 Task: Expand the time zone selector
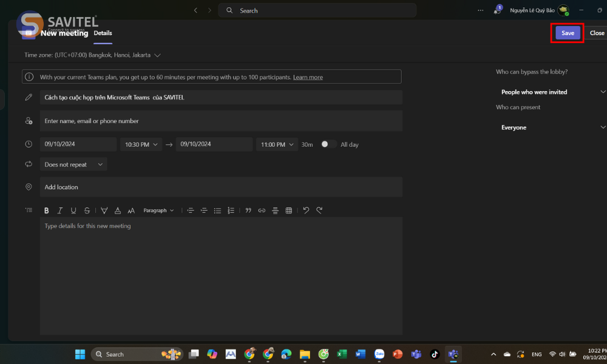point(158,55)
